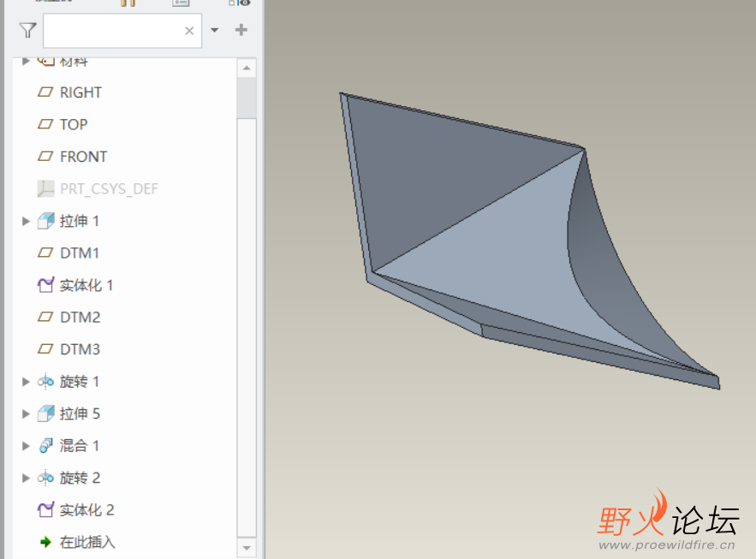756x559 pixels.
Task: Select DTM3 in the model tree
Action: click(x=80, y=349)
